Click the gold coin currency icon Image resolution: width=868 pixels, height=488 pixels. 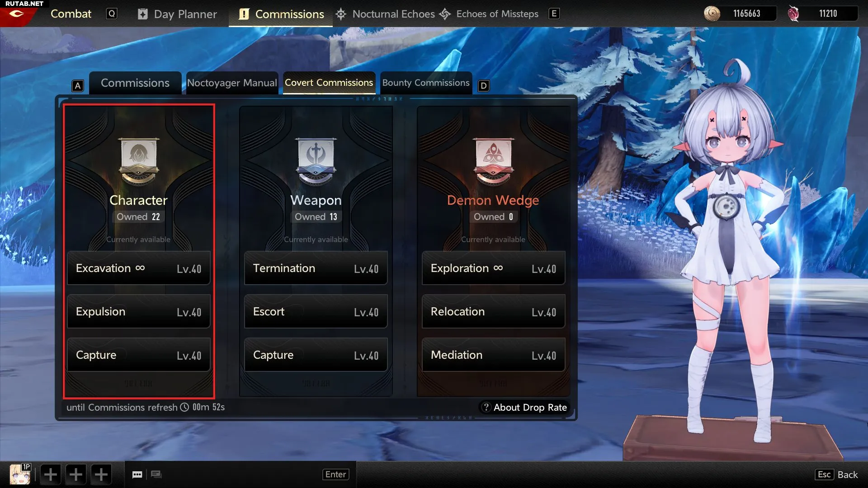[712, 14]
